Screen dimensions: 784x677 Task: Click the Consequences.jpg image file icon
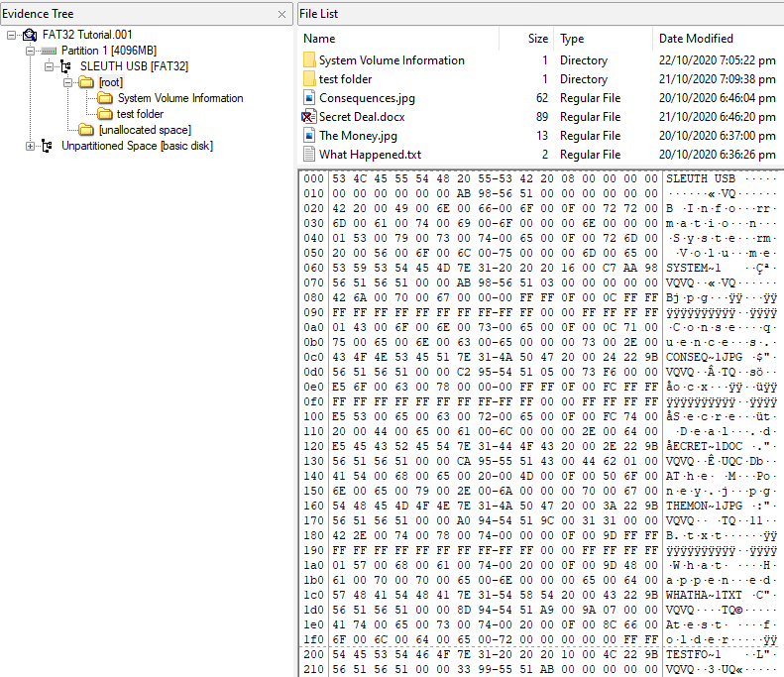tap(309, 98)
